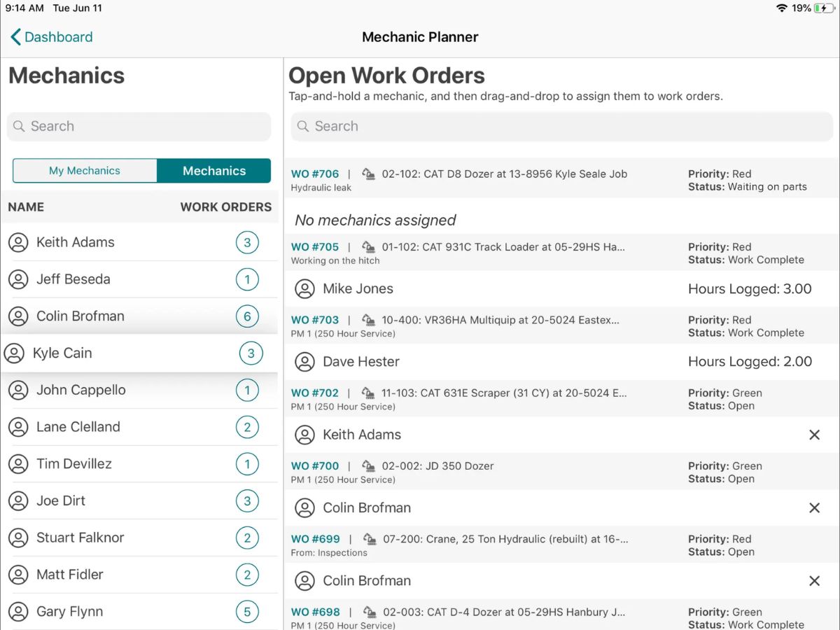Click the equipment icon on WO #699

tap(368, 539)
